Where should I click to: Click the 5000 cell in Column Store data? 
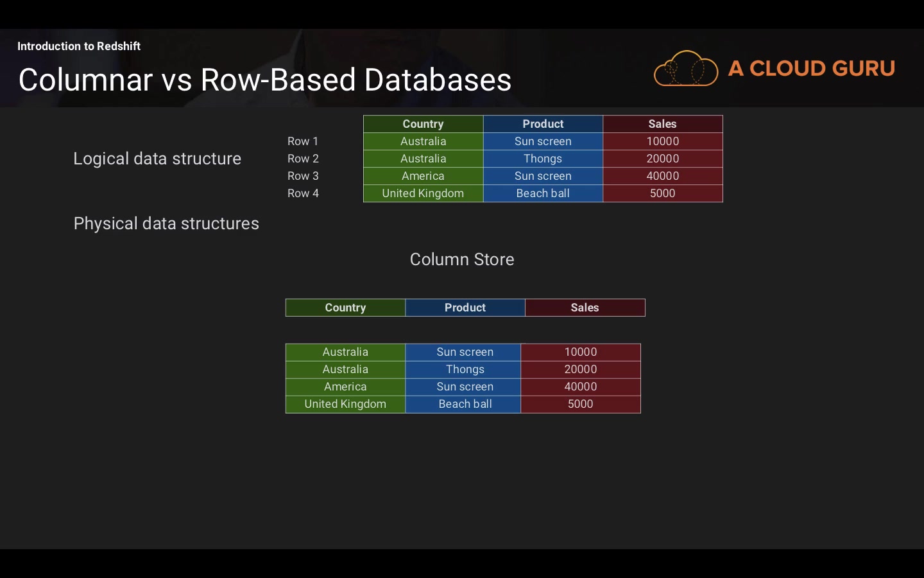click(581, 404)
